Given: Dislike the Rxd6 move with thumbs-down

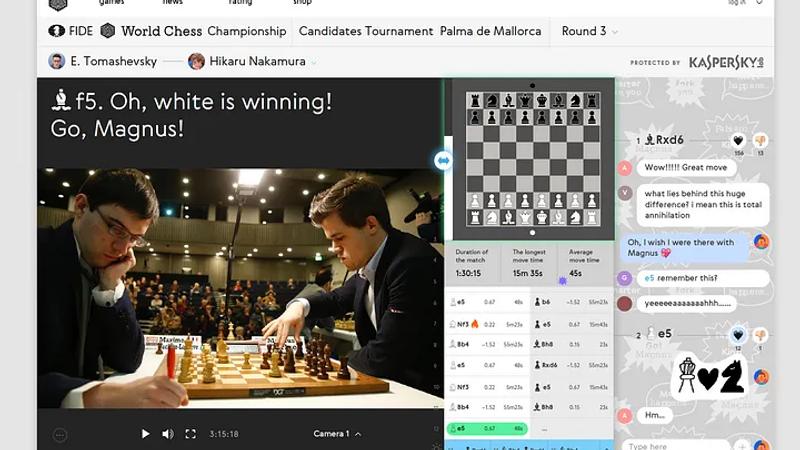Looking at the screenshot, I should click(760, 141).
